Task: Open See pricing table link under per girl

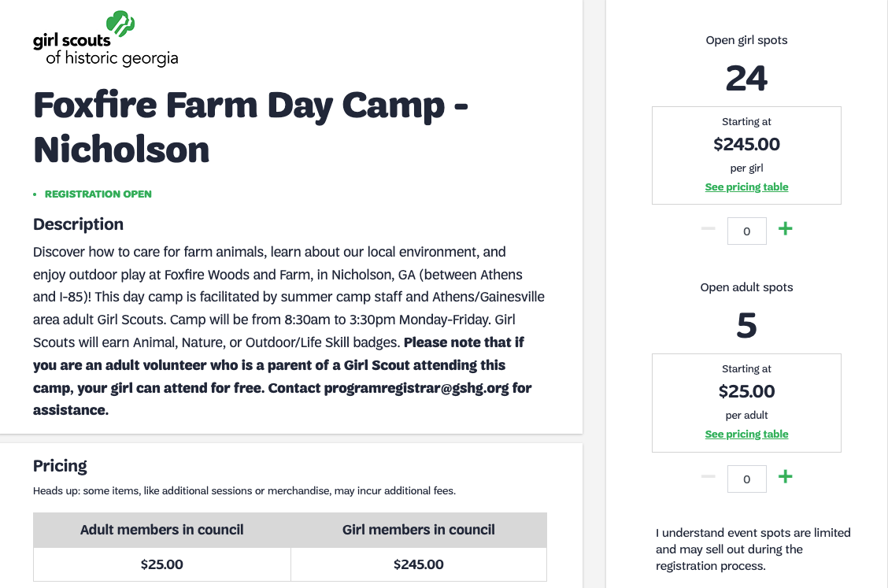Action: coord(746,187)
